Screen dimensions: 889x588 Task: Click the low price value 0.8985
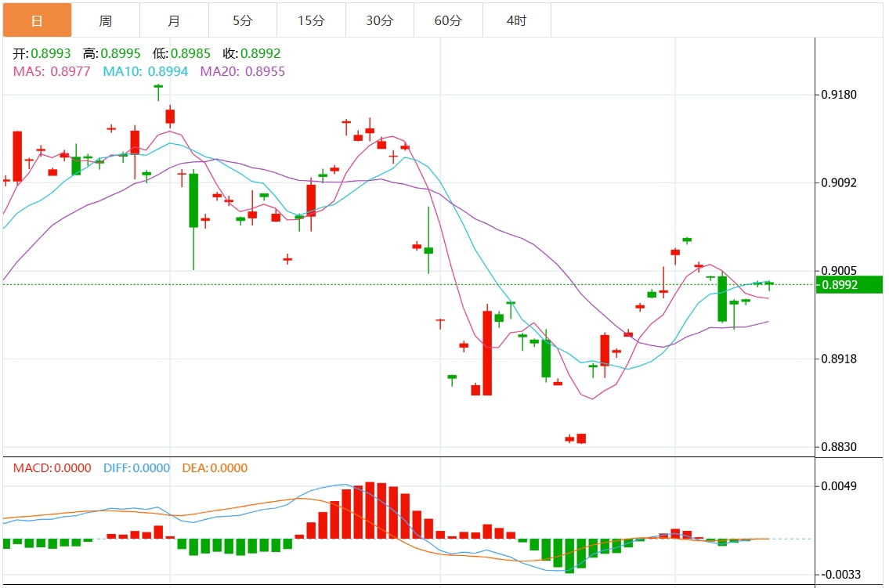coord(190,53)
